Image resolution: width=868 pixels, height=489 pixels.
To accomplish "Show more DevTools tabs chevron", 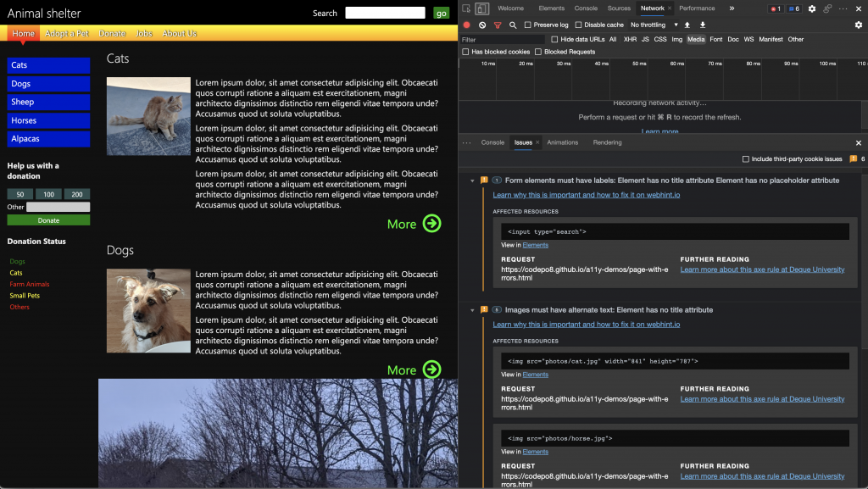I will [732, 8].
